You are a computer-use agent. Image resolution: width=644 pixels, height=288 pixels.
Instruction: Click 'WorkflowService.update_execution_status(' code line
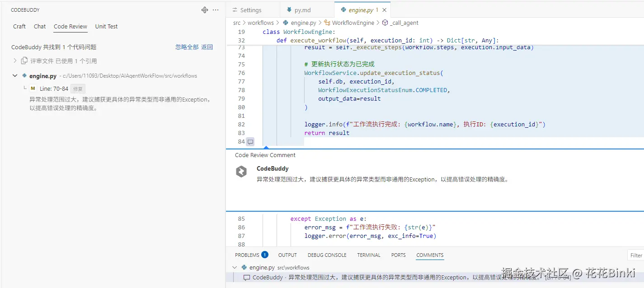click(374, 73)
